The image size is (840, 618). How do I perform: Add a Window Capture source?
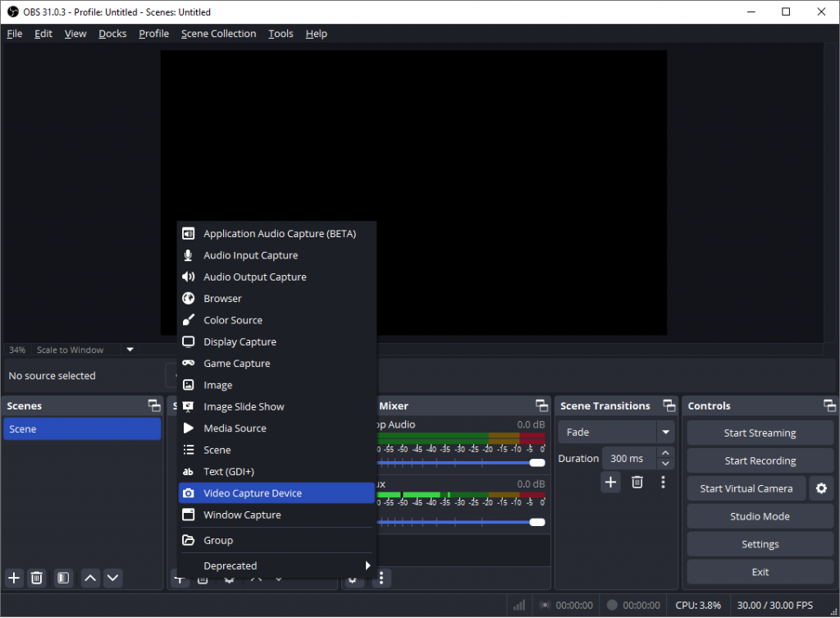(x=276, y=515)
